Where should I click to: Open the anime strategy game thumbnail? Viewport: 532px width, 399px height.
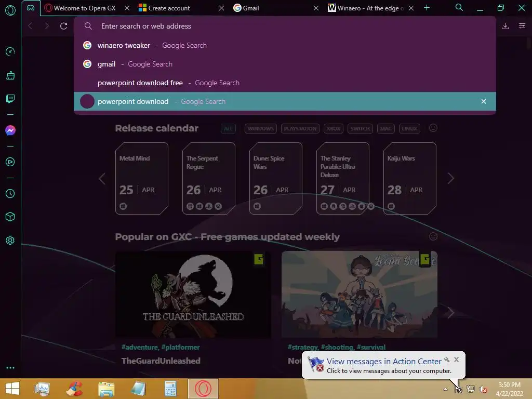pyautogui.click(x=360, y=294)
